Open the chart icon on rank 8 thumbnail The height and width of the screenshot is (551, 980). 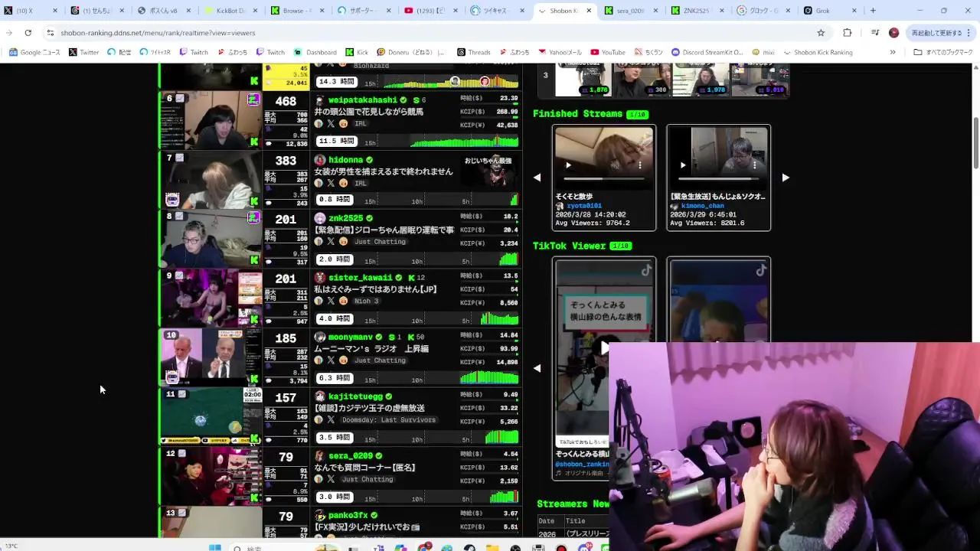coord(180,217)
